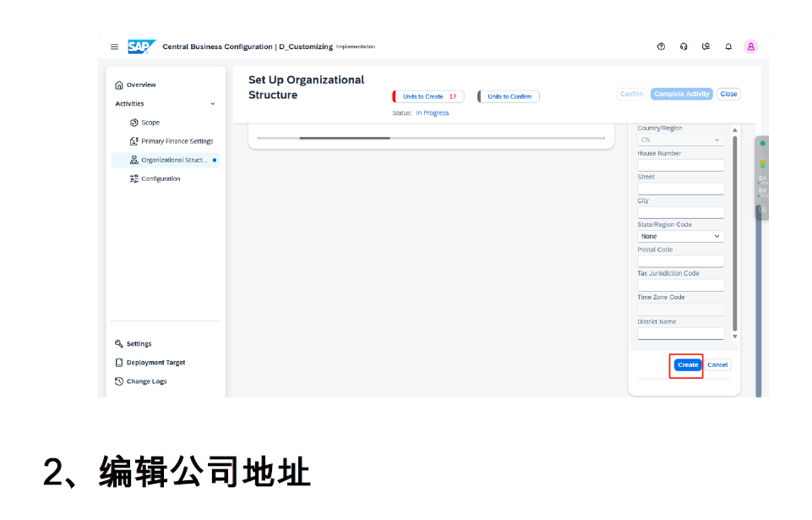Click the Settings wrench icon in sidebar
The width and height of the screenshot is (812, 520).
click(119, 344)
